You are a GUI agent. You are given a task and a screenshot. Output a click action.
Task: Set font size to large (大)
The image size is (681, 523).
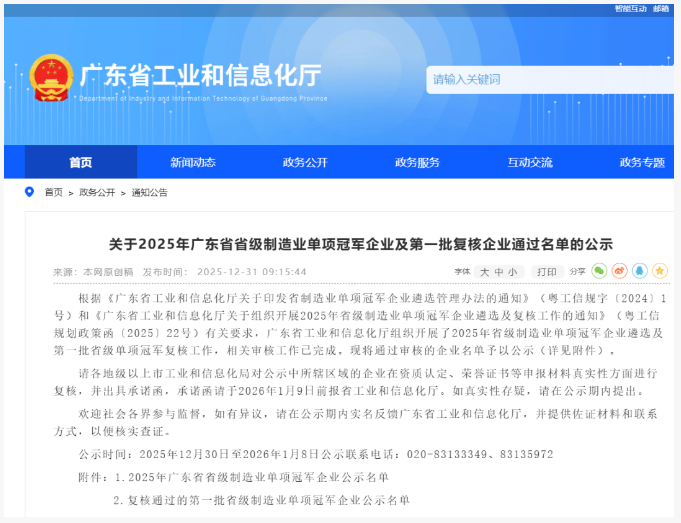[485, 272]
